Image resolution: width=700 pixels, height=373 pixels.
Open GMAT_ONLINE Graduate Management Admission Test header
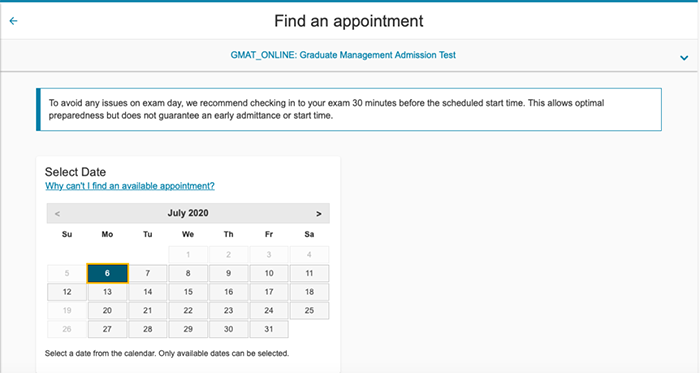(343, 55)
